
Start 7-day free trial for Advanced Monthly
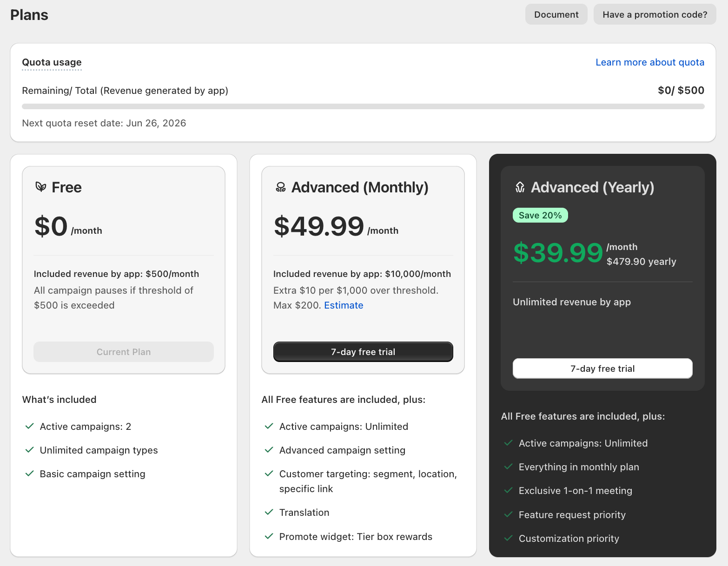363,352
